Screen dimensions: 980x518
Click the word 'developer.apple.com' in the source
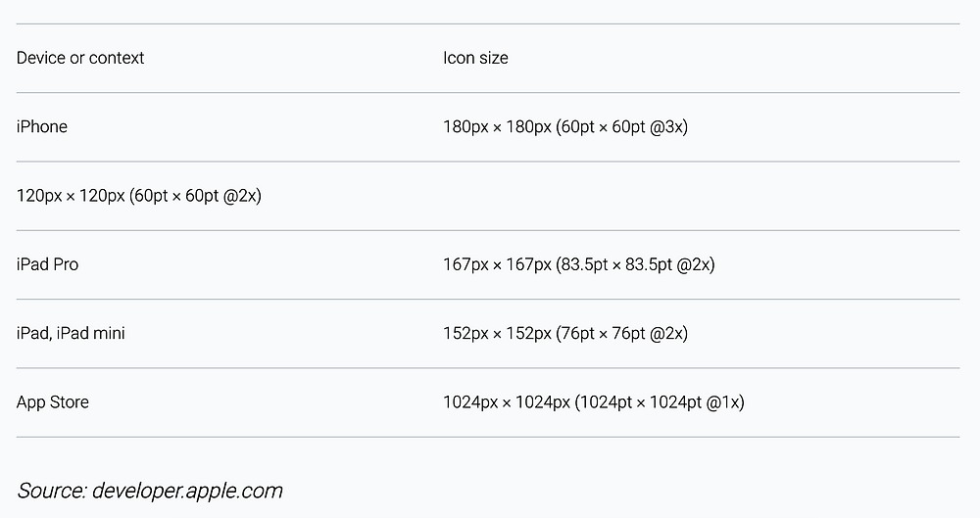point(187,492)
